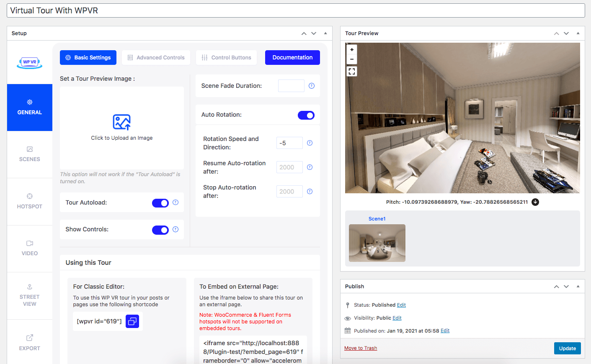Click the Scene1 label
This screenshot has width=591, height=364.
click(x=377, y=219)
